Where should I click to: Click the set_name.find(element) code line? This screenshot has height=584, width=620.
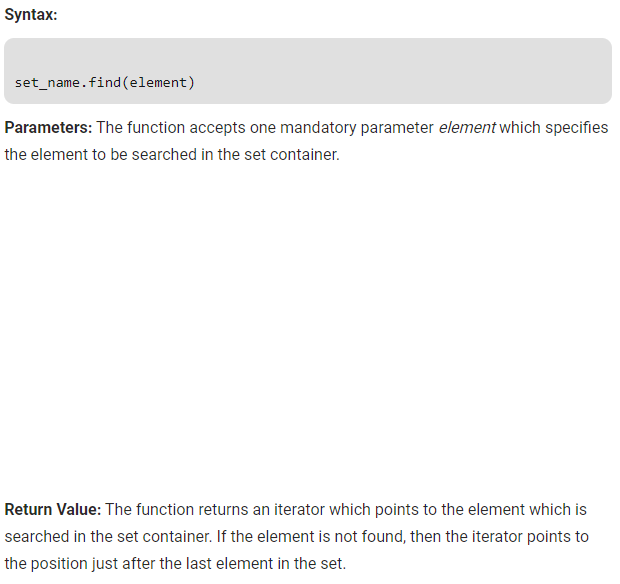click(105, 82)
